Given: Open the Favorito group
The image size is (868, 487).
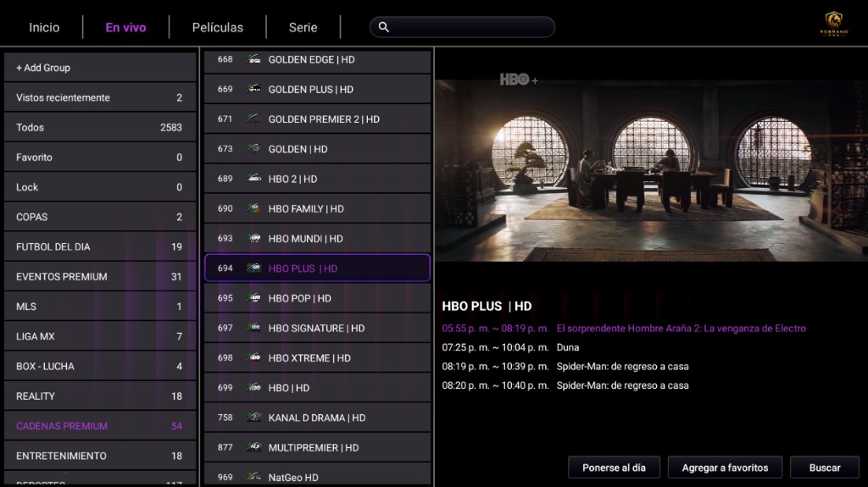Looking at the screenshot, I should pyautogui.click(x=100, y=158).
